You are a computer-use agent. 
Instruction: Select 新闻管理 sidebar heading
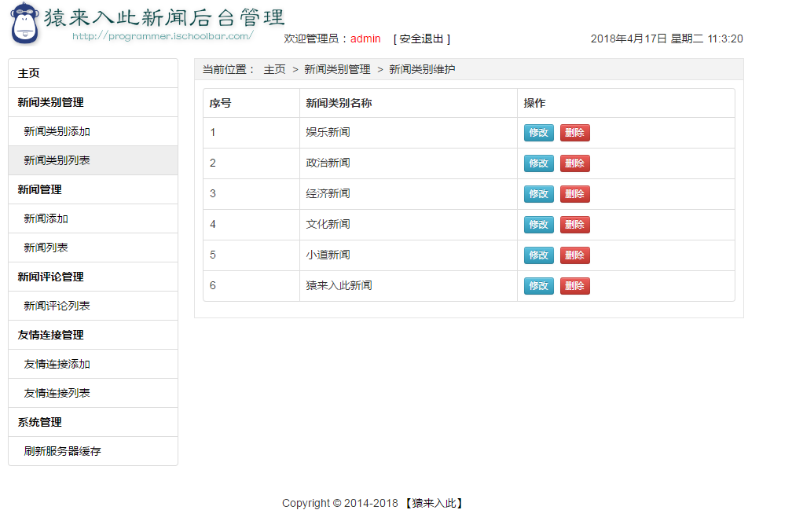click(93, 189)
